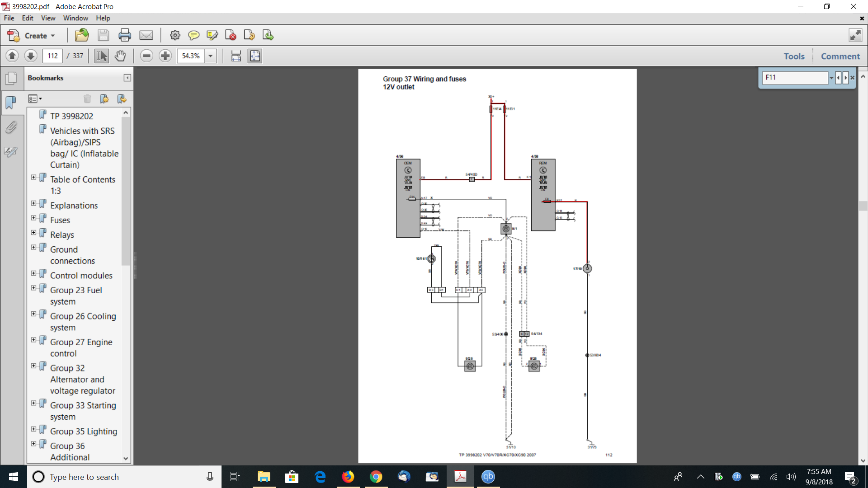This screenshot has height=488, width=868.
Task: Toggle the Select text tool
Action: coord(102,56)
